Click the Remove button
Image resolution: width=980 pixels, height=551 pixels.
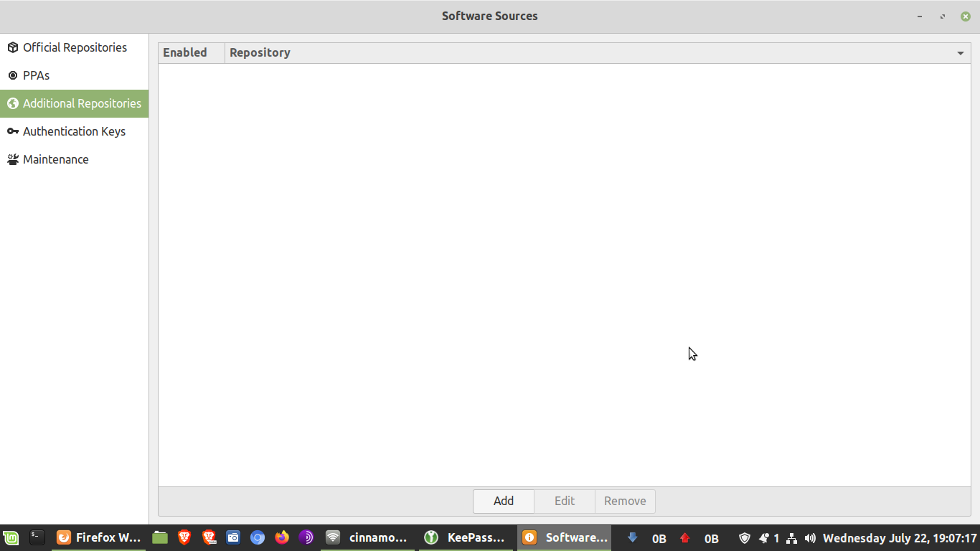pos(625,501)
